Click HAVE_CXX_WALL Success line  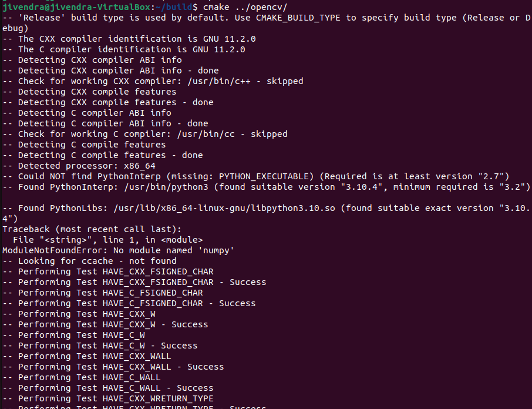(x=113, y=367)
